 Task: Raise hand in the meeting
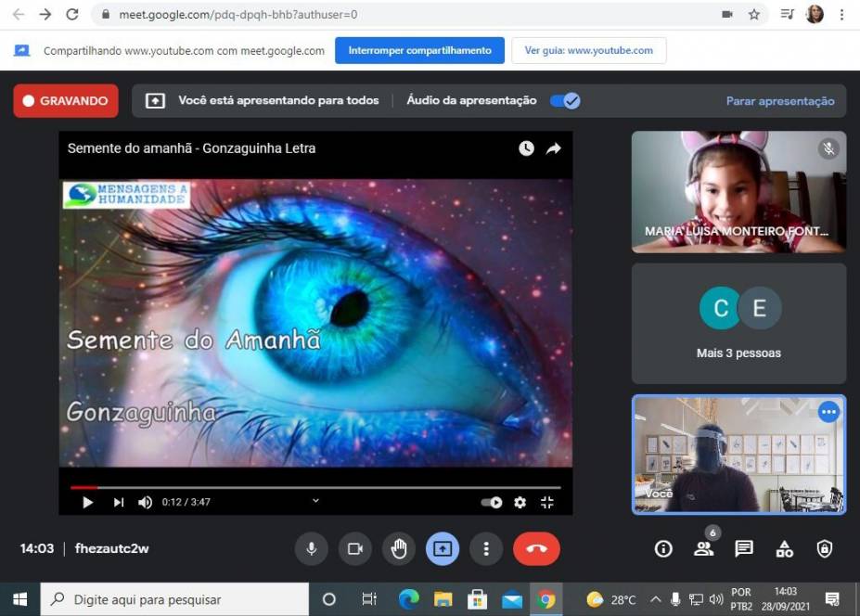(399, 548)
